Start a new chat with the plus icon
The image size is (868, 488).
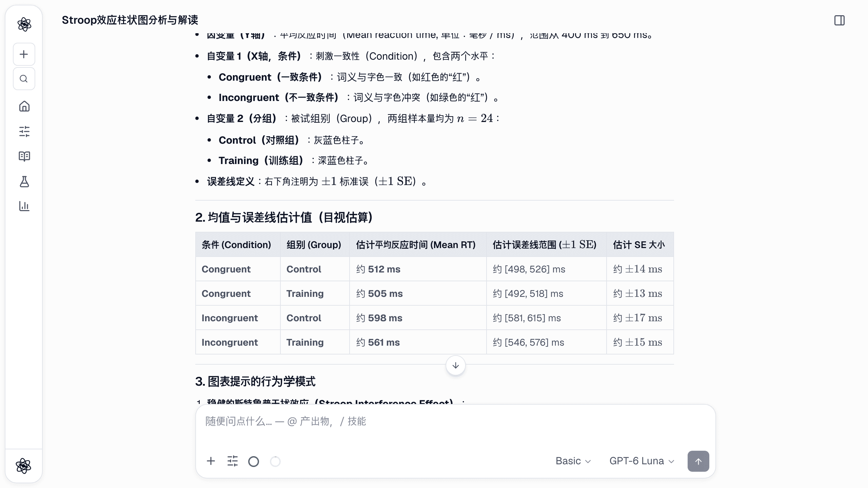click(x=24, y=54)
